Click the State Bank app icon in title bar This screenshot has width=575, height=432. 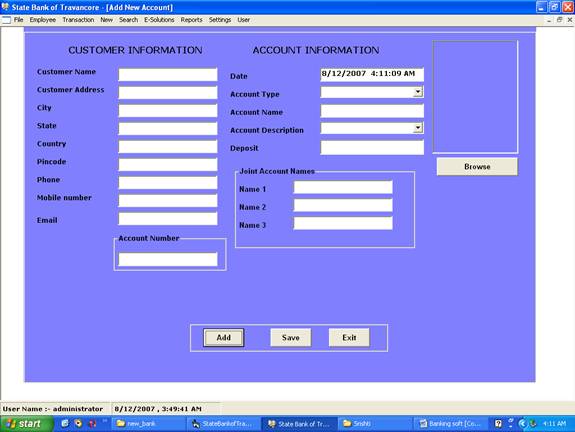[x=5, y=7]
